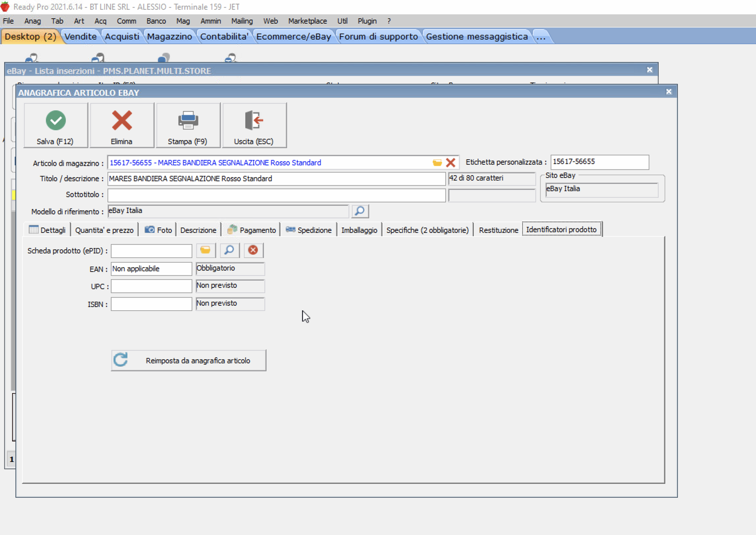Search ePID with the magnifier icon
The width and height of the screenshot is (756, 535).
click(x=229, y=250)
